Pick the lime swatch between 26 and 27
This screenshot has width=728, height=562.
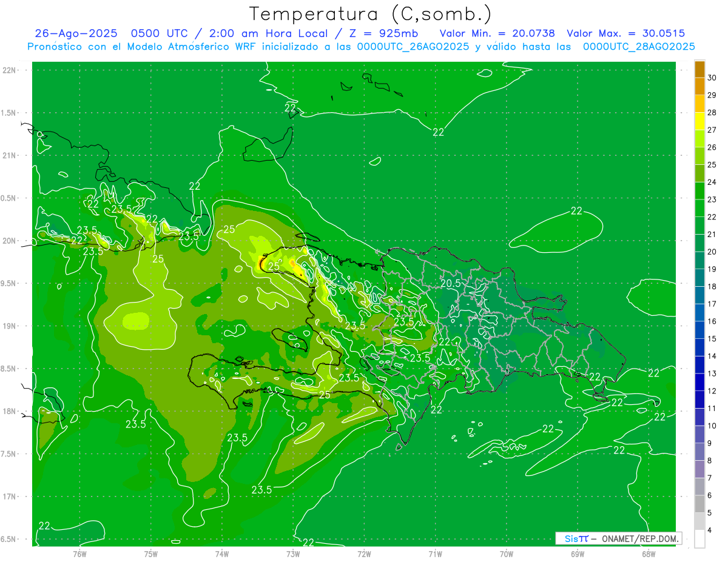pyautogui.click(x=699, y=138)
